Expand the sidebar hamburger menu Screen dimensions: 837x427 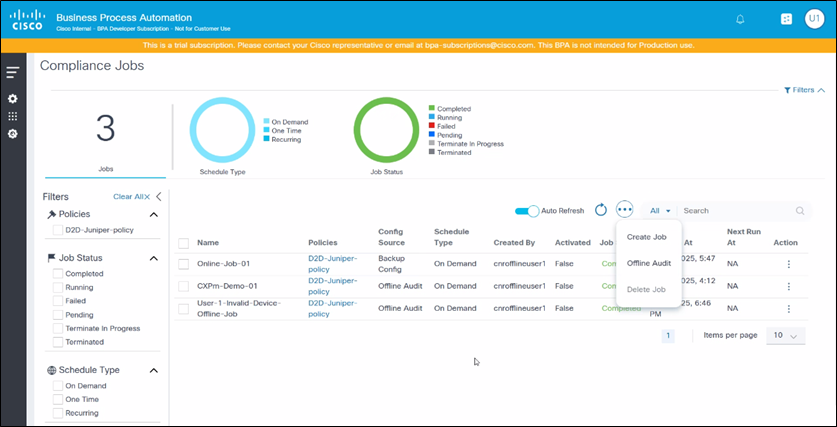pyautogui.click(x=12, y=73)
